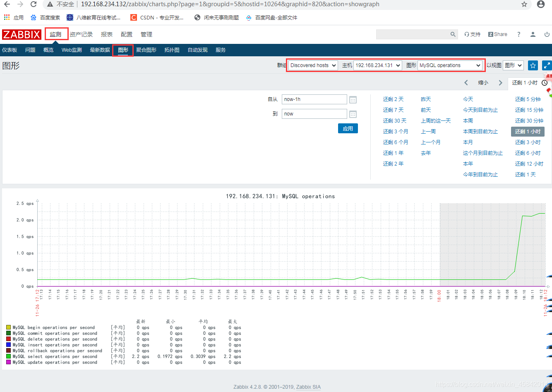Open the 支持 support link

click(x=472, y=34)
